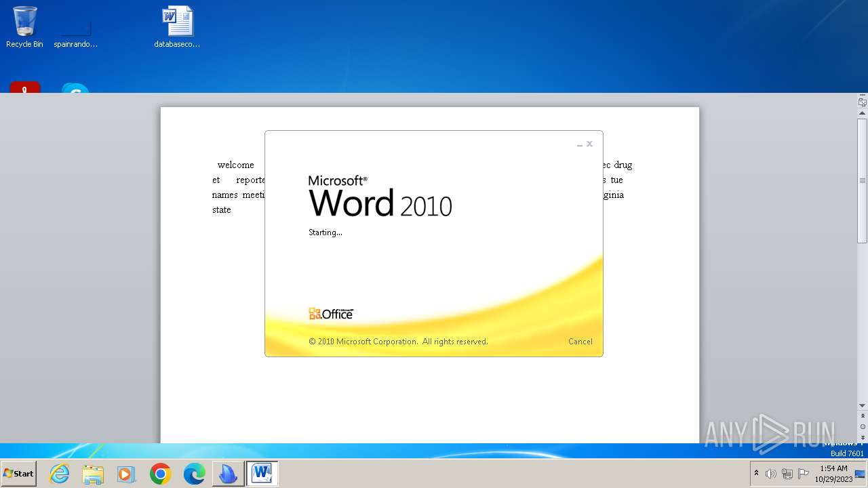868x488 pixels.
Task: Minimize the Word splash screen
Action: pyautogui.click(x=579, y=144)
